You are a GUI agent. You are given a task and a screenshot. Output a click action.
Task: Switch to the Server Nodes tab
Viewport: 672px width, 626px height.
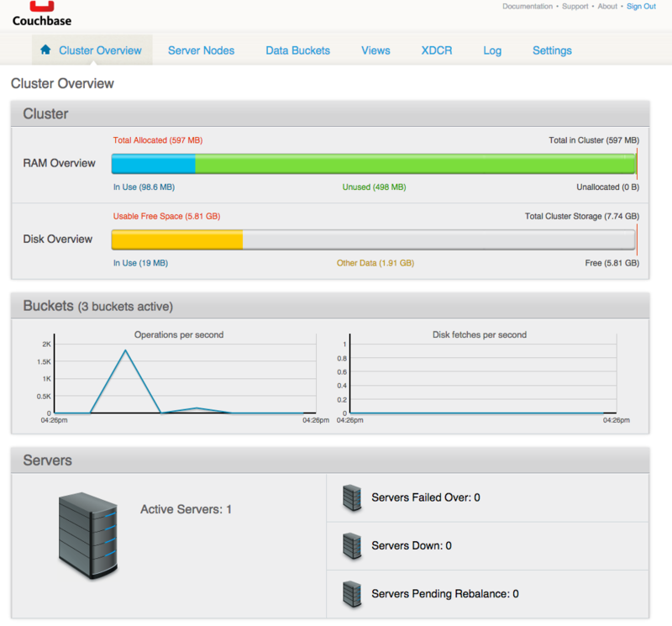click(201, 50)
